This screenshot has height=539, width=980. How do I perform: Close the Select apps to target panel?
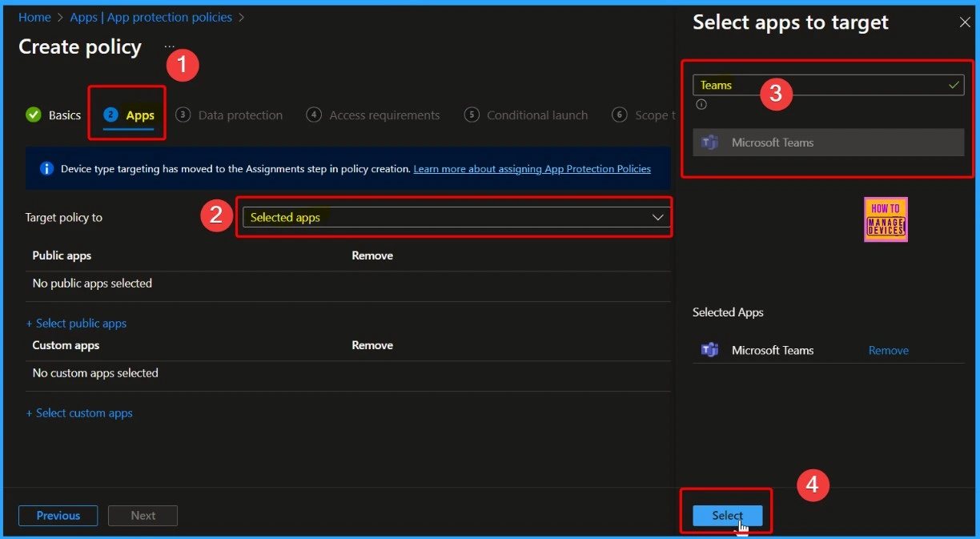tap(965, 22)
